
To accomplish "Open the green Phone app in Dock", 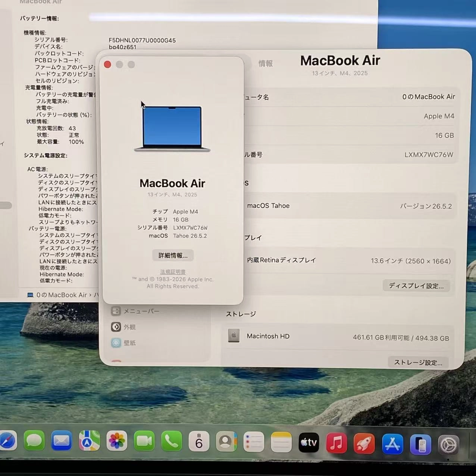I will (172, 441).
